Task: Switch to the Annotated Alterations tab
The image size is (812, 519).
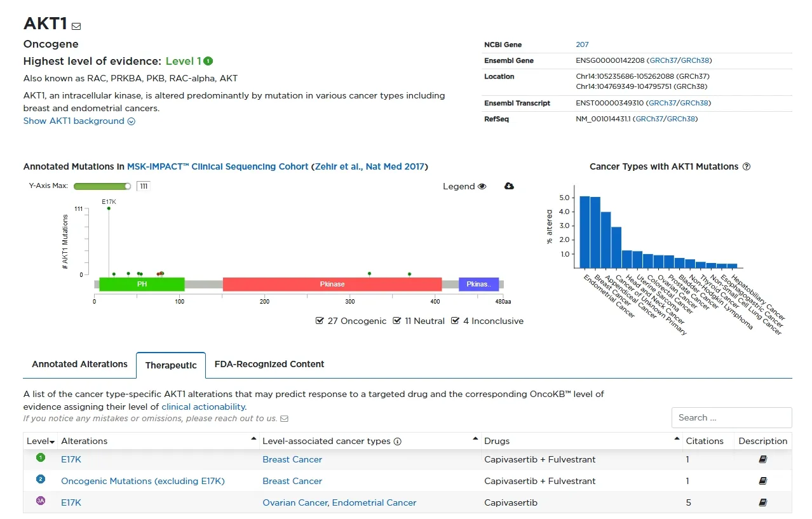Action: [79, 364]
